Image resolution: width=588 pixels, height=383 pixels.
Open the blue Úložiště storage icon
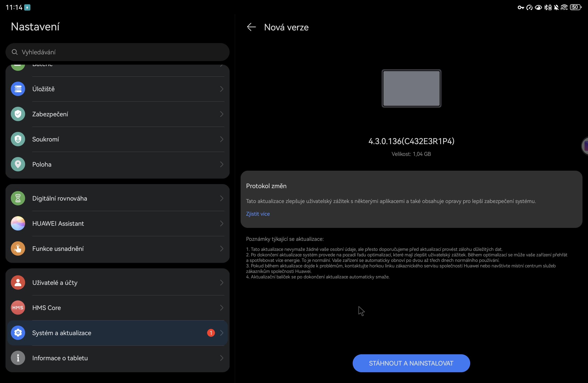pyautogui.click(x=18, y=89)
